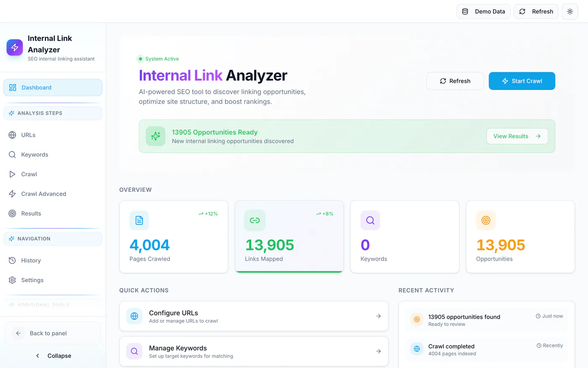Click the bolt icon beside Crawl Advanced
The image size is (588, 368).
point(13,194)
